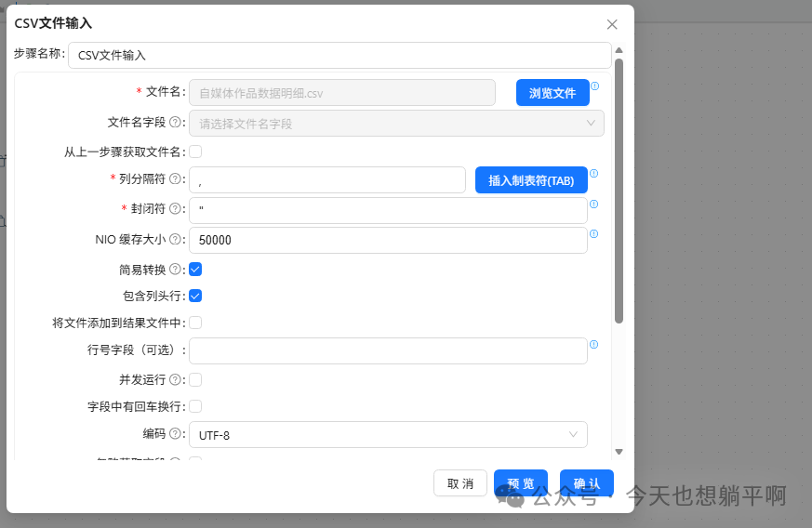The image size is (812, 528).
Task: Click the dialog vertical scrollbar thumb
Action: pos(619,191)
